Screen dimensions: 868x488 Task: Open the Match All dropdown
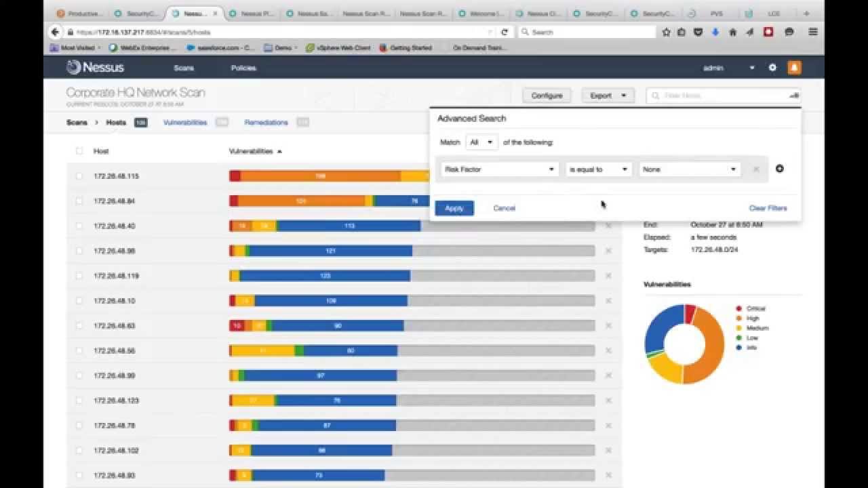click(481, 142)
